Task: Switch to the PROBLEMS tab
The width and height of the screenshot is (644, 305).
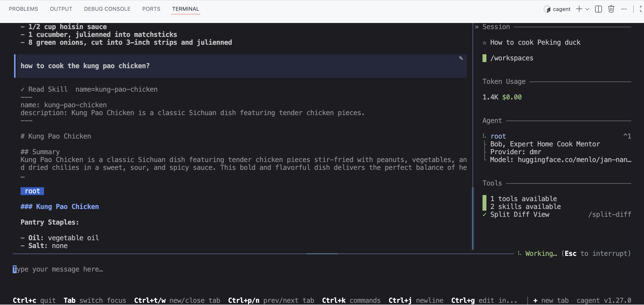Action: pyautogui.click(x=23, y=9)
